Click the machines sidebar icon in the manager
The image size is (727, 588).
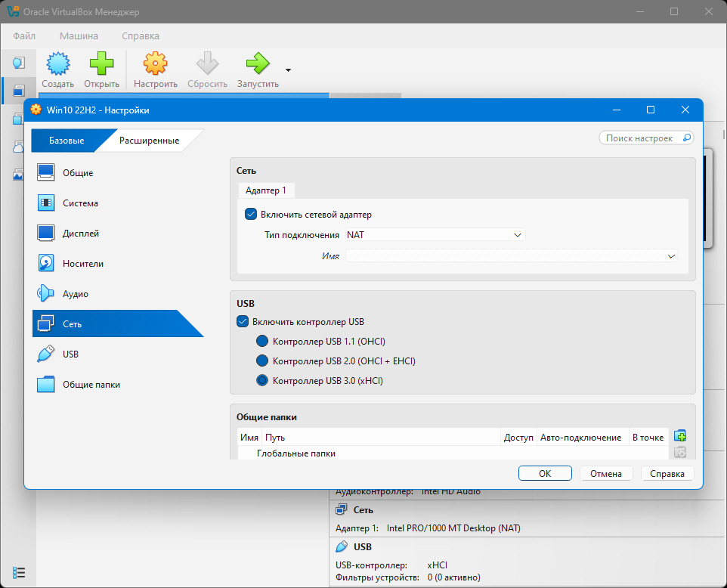tap(19, 91)
